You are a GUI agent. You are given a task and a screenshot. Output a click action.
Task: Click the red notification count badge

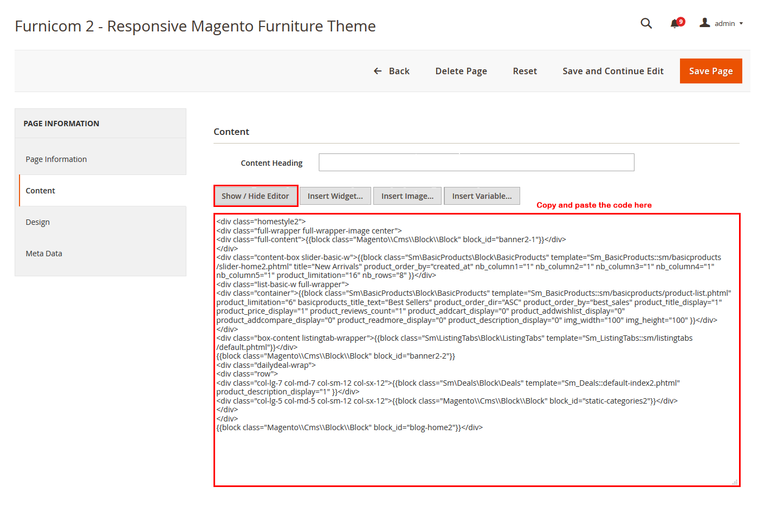coord(681,22)
